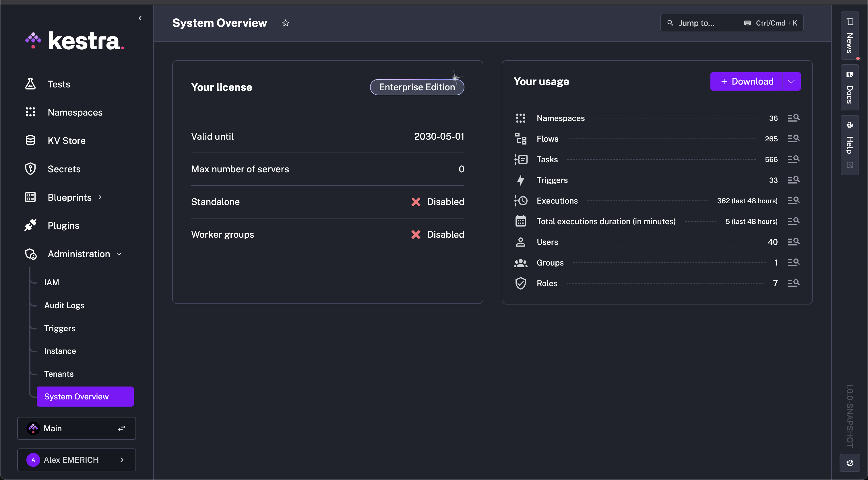
Task: Click the Plugins plug icon
Action: 30,225
